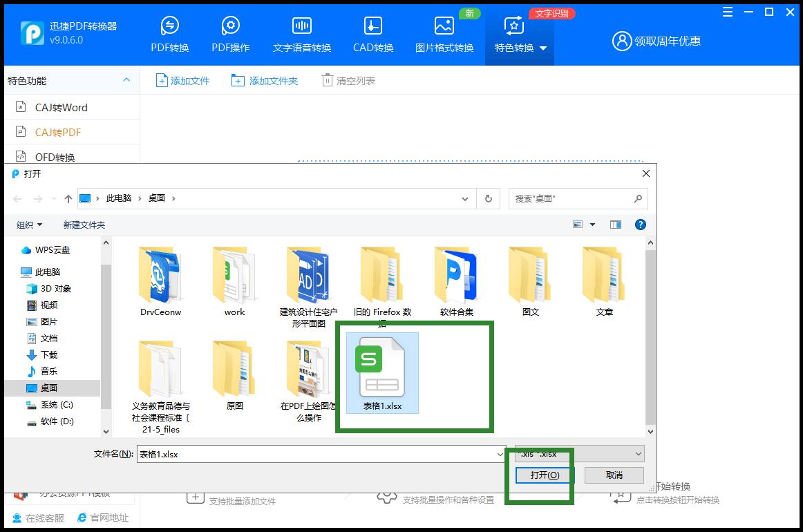Refresh the folder view in the dialog
The height and width of the screenshot is (532, 803).
point(489,198)
